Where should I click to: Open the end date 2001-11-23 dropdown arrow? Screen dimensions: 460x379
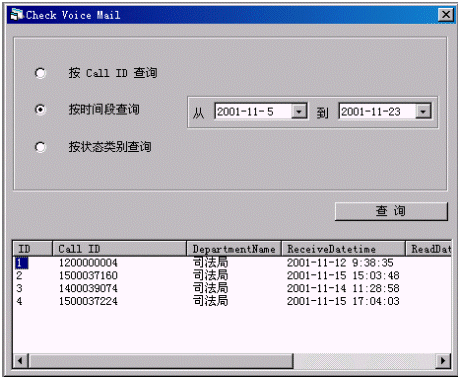click(x=423, y=111)
